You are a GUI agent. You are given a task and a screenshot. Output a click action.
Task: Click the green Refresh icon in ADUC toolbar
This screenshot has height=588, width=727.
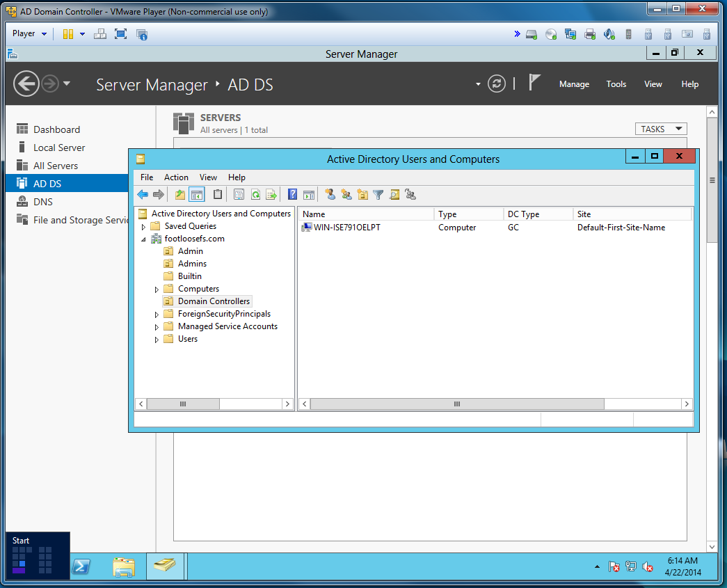[x=255, y=195]
